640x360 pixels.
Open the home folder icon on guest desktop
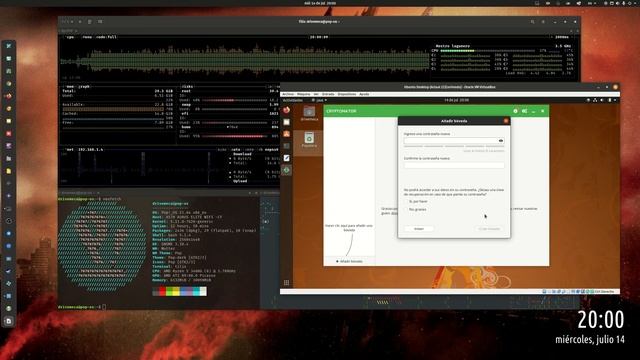(x=309, y=113)
